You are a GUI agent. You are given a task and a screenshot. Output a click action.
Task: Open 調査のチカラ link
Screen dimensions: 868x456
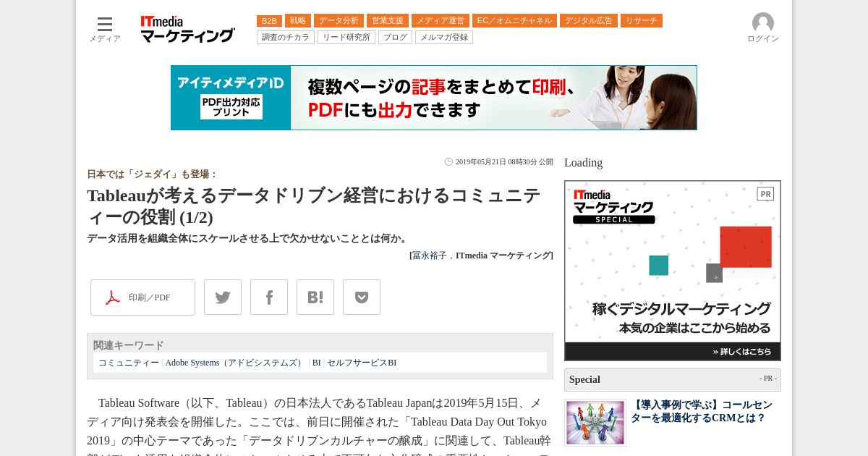(x=286, y=37)
